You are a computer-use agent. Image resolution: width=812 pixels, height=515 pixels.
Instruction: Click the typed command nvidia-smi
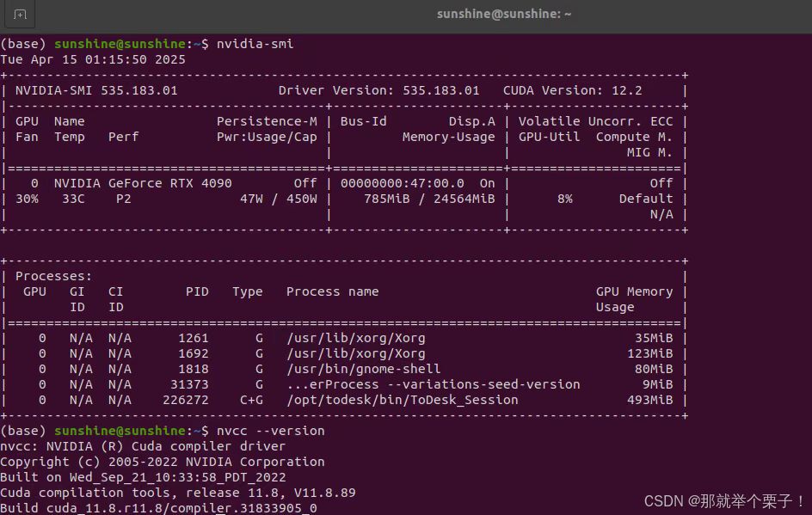pos(255,44)
